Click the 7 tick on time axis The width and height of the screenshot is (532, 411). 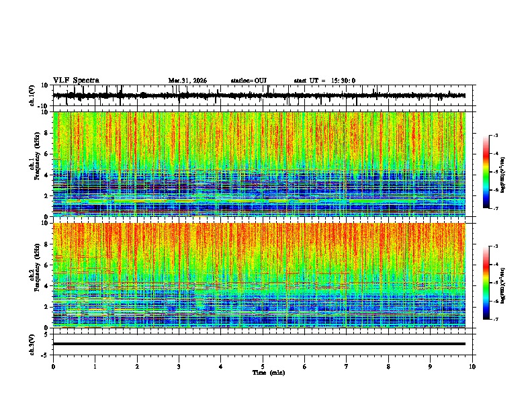pyautogui.click(x=347, y=367)
